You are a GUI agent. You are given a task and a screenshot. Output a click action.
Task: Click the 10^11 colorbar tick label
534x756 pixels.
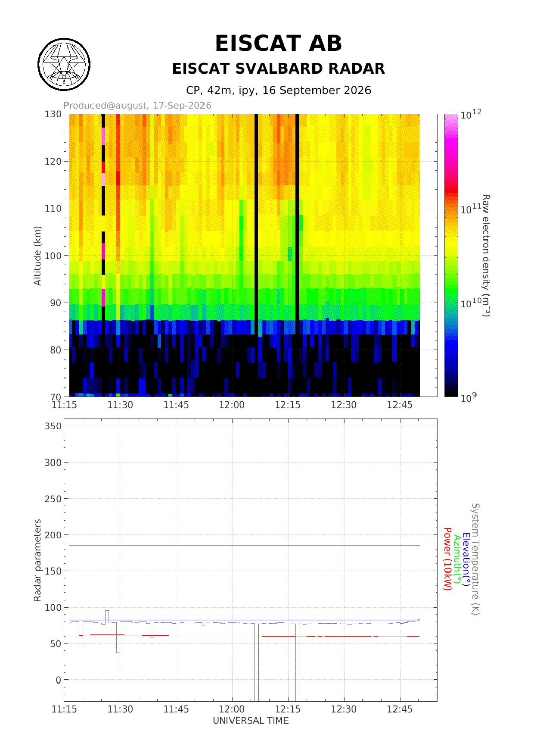[471, 209]
